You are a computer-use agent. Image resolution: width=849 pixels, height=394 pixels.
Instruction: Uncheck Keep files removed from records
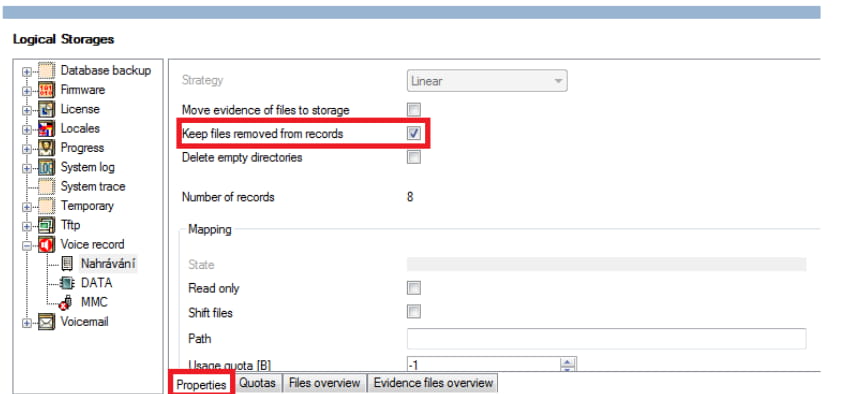[x=414, y=133]
